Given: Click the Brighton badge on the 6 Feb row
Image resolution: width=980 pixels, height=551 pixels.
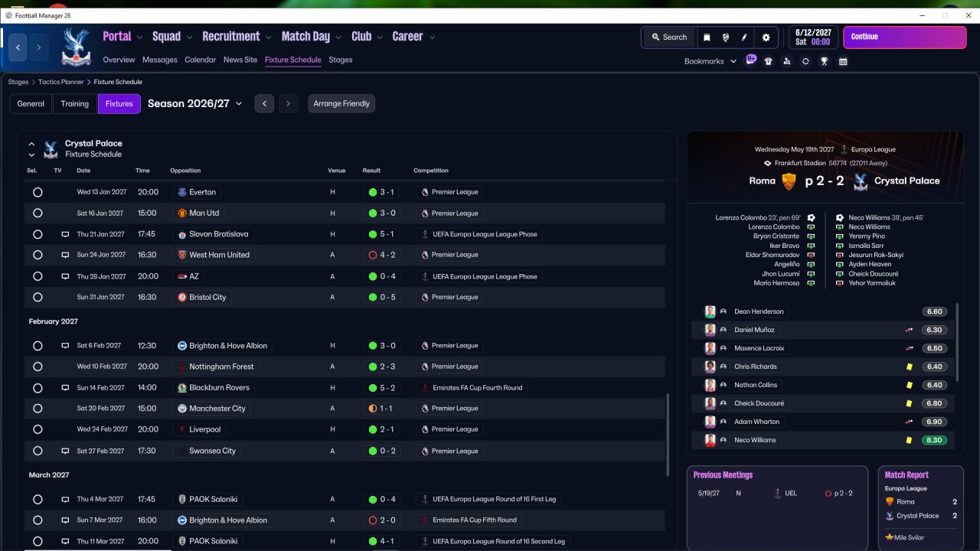Looking at the screenshot, I should pyautogui.click(x=181, y=346).
